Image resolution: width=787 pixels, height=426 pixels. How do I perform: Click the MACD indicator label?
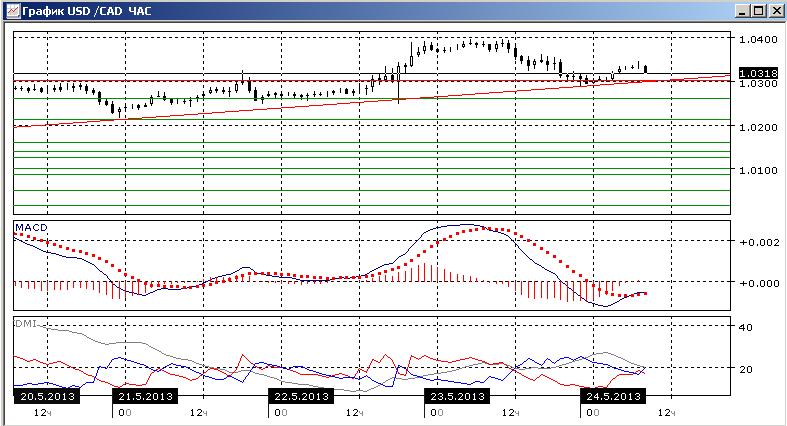click(31, 228)
